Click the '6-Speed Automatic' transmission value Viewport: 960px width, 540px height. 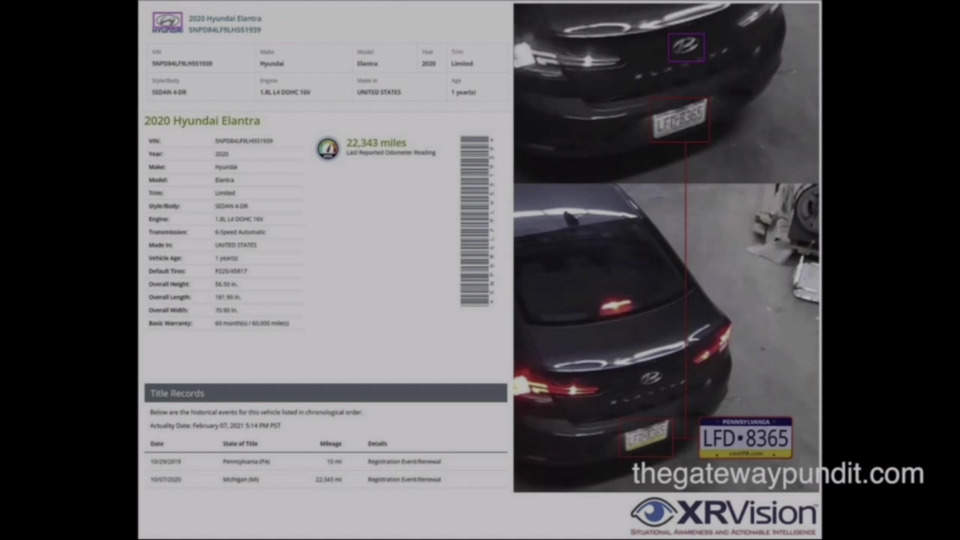[240, 232]
